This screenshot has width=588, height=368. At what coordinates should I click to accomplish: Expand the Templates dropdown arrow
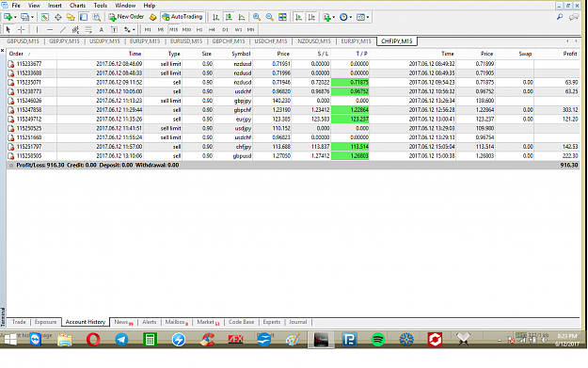(368, 17)
